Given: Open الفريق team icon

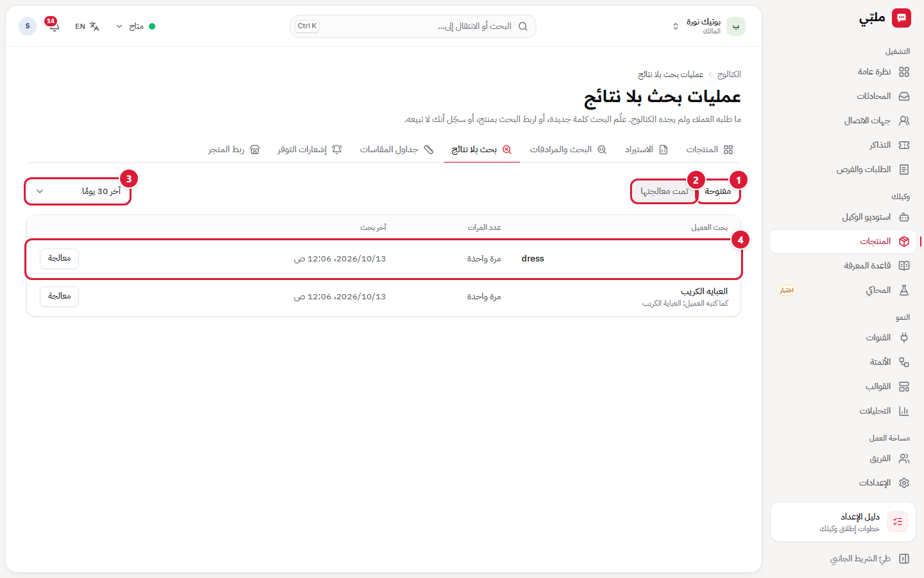Looking at the screenshot, I should point(904,459).
